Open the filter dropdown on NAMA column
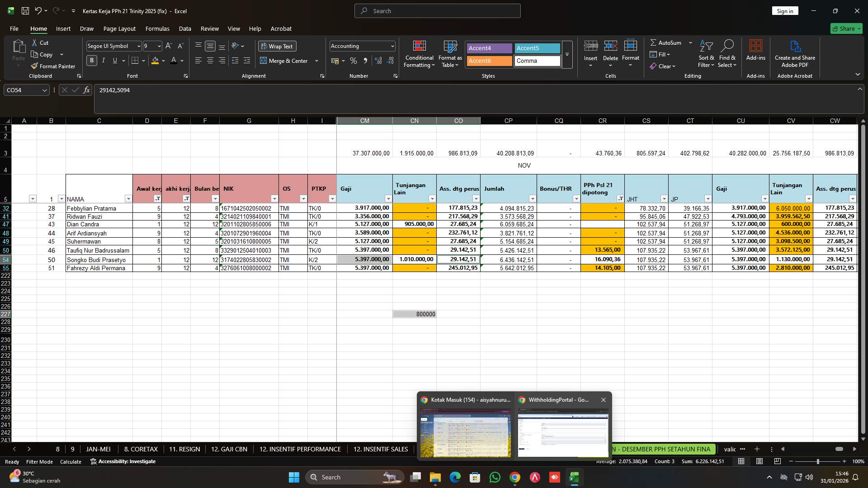This screenshot has height=488, width=868. coord(128,199)
